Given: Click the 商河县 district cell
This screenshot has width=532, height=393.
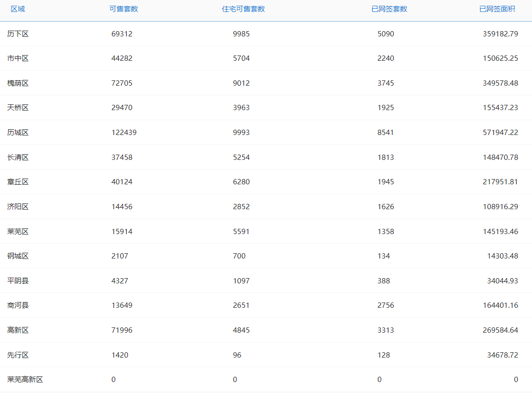Looking at the screenshot, I should tap(18, 305).
